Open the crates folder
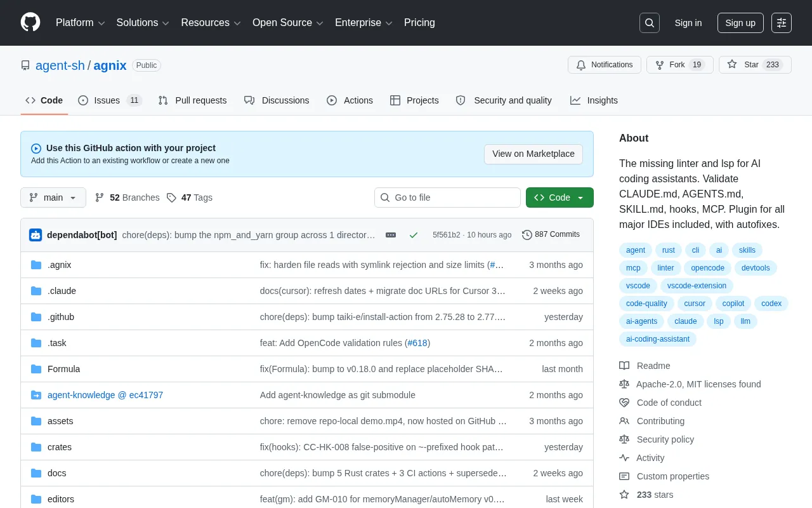The image size is (812, 508). (60, 447)
